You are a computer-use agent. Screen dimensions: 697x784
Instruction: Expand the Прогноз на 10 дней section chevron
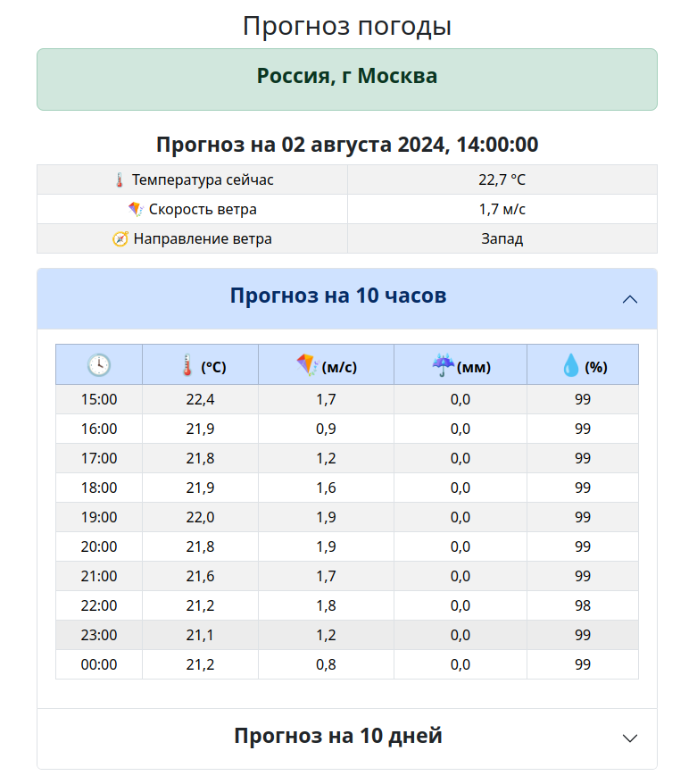tap(630, 738)
